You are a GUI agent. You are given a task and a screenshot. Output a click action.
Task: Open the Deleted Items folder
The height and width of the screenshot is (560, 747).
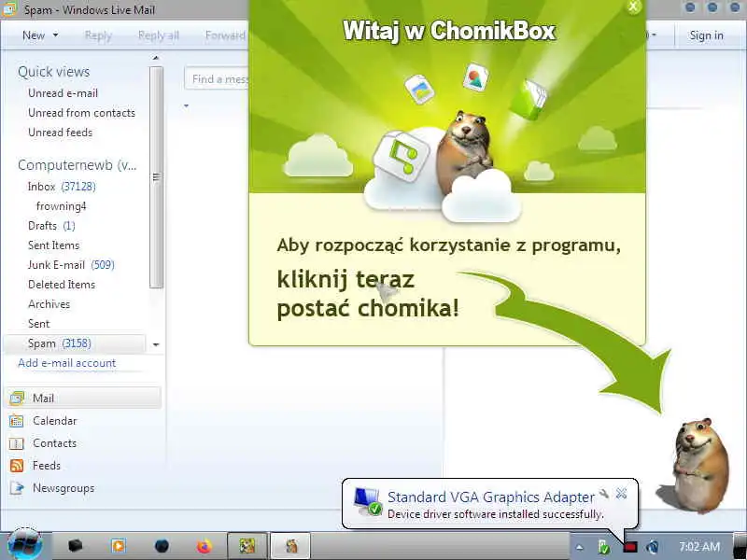click(x=62, y=285)
